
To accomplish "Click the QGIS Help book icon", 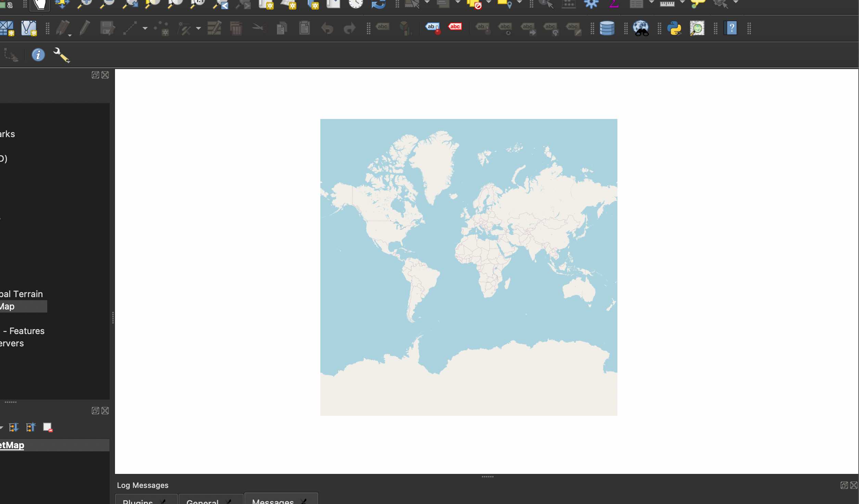I will click(731, 28).
